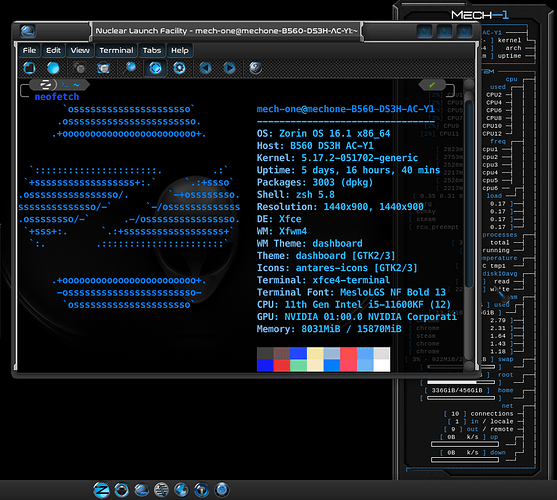Viewport: 557px width, 500px height.
Task: Launch the globe web browser in taskbar
Action: tap(181, 490)
